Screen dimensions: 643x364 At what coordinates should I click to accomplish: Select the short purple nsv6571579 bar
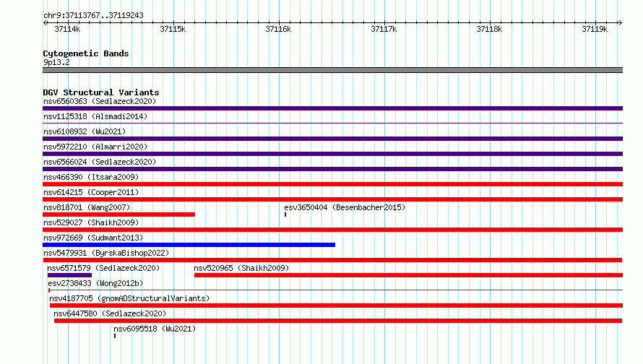[x=69, y=275]
